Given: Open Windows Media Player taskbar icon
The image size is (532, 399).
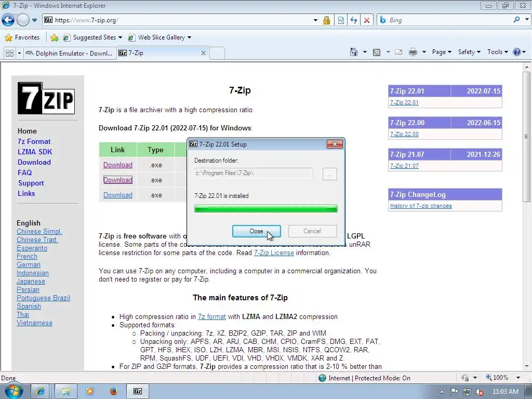Looking at the screenshot, I should pyautogui.click(x=90, y=391).
